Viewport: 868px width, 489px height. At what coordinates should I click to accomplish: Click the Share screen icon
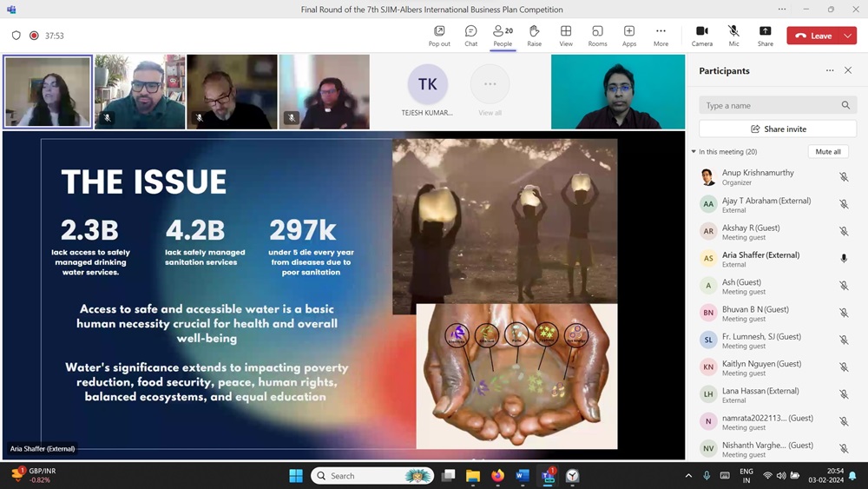[x=765, y=36]
